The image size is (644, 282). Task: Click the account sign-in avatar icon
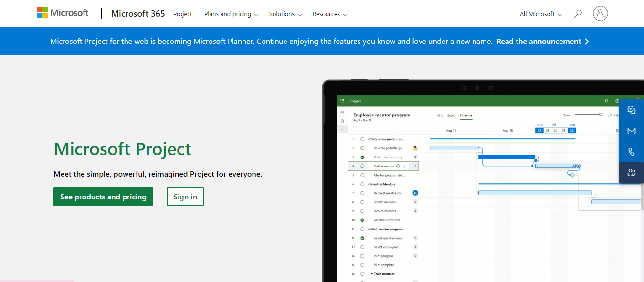[600, 13]
